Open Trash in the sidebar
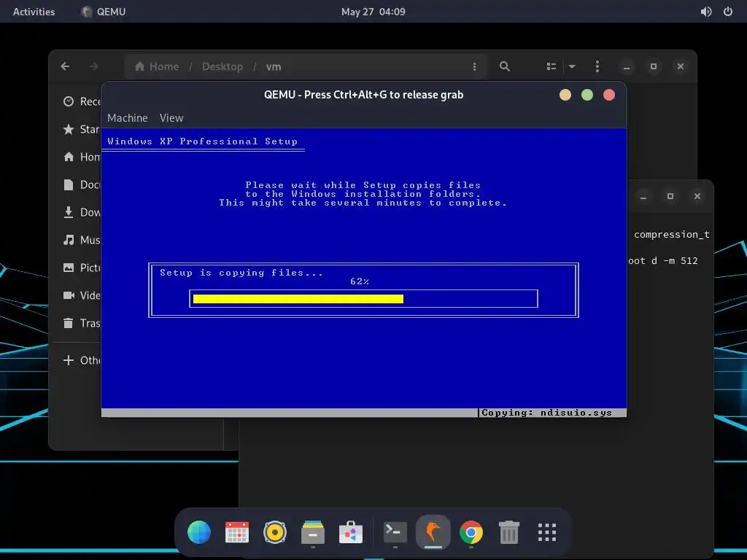The image size is (747, 560). (82, 323)
